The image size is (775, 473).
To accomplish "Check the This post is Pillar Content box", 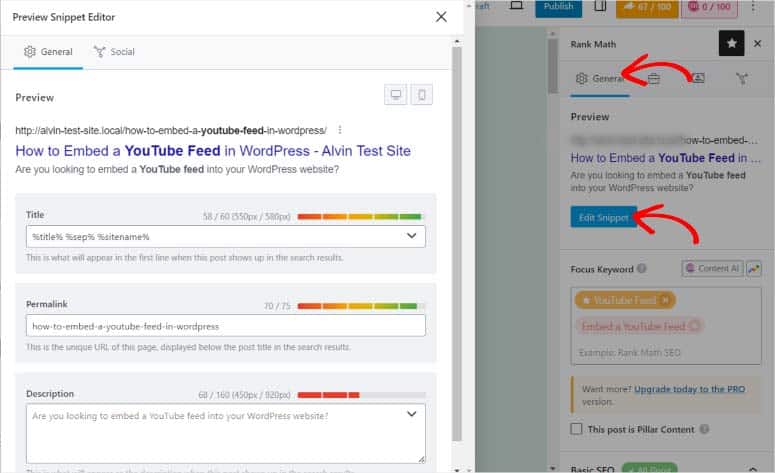I will coord(576,429).
